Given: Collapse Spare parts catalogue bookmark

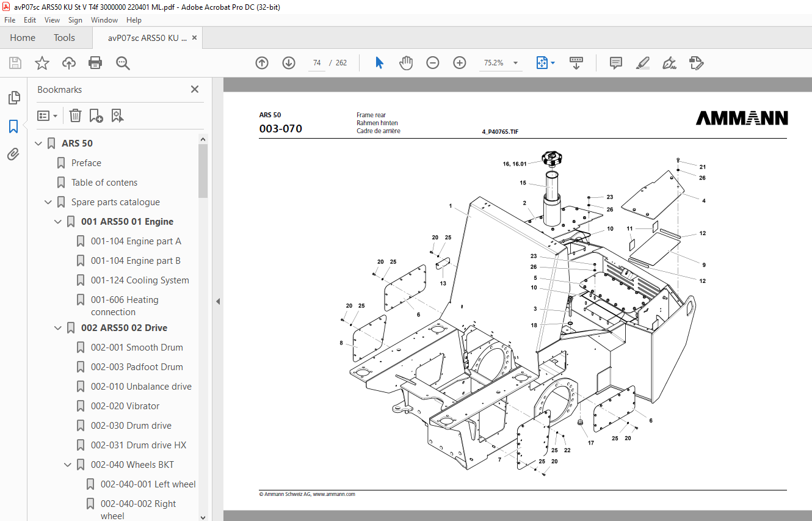Looking at the screenshot, I should pyautogui.click(x=48, y=202).
